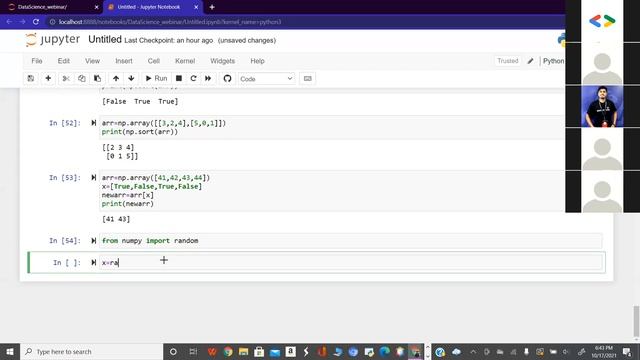
Task: Open a new browser tab
Action: (212, 7)
